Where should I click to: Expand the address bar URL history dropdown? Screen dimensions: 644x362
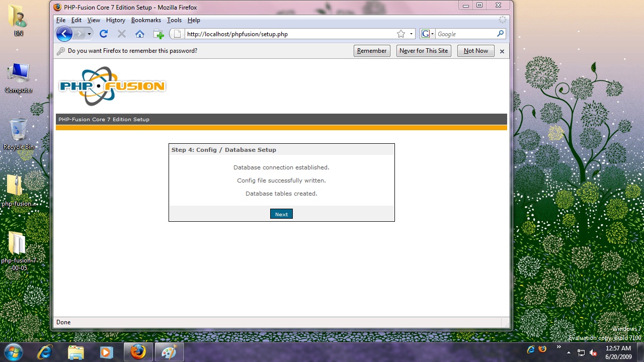pyautogui.click(x=411, y=34)
